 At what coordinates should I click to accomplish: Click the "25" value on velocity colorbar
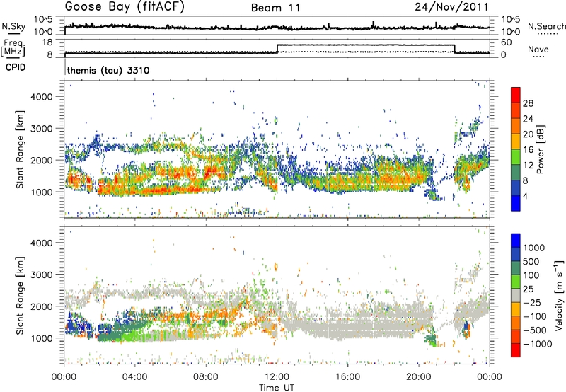click(528, 289)
